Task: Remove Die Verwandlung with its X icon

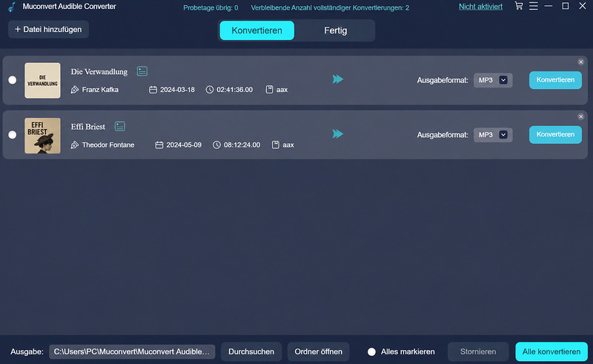Action: (581, 62)
